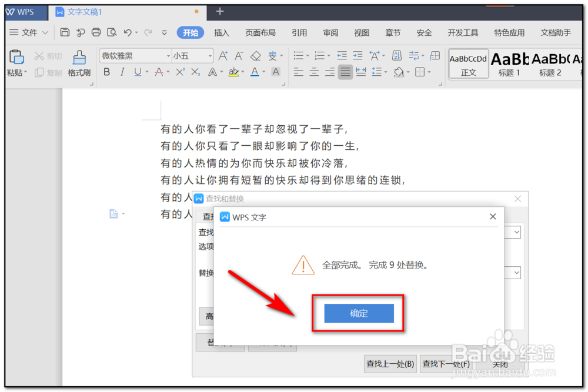
Task: Toggle subscript formatting
Action: pyautogui.click(x=195, y=72)
